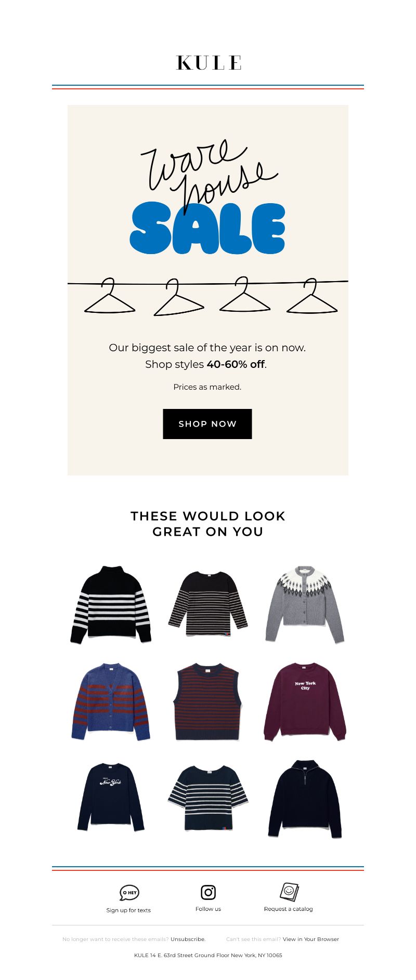
Task: Click the Unsubscribe link
Action: (188, 939)
